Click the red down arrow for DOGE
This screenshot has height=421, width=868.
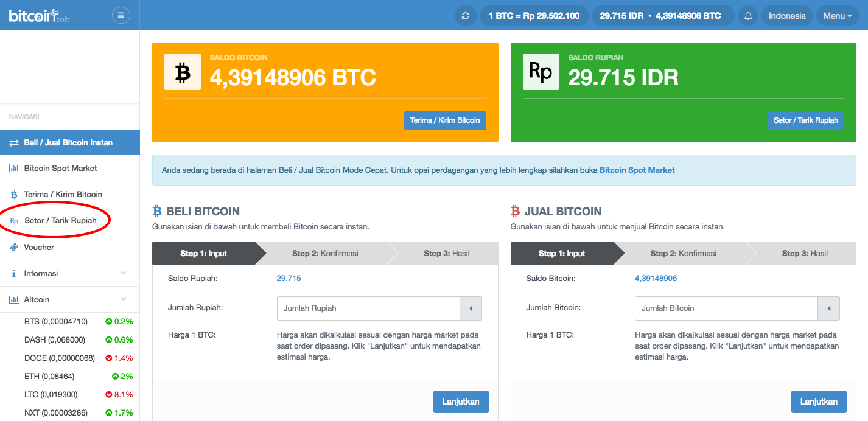(108, 358)
